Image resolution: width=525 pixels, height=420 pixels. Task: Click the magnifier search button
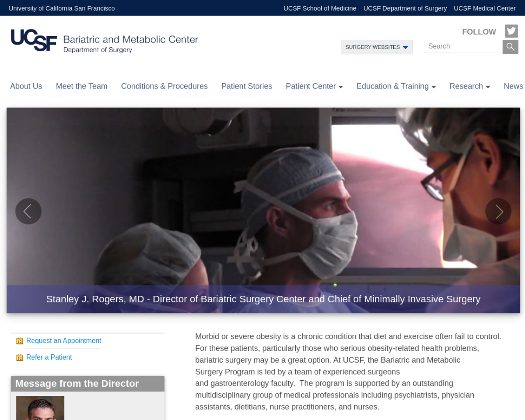[510, 47]
